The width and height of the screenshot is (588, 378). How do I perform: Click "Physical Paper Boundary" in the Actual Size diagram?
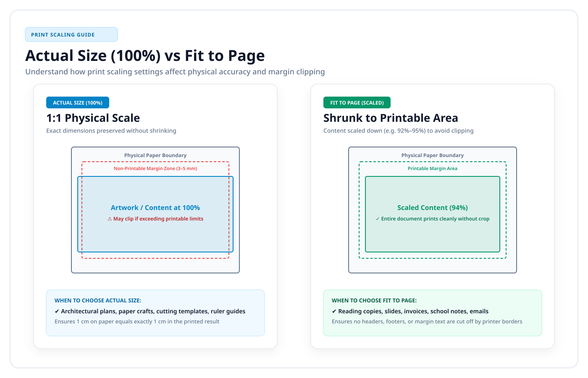pyautogui.click(x=155, y=155)
